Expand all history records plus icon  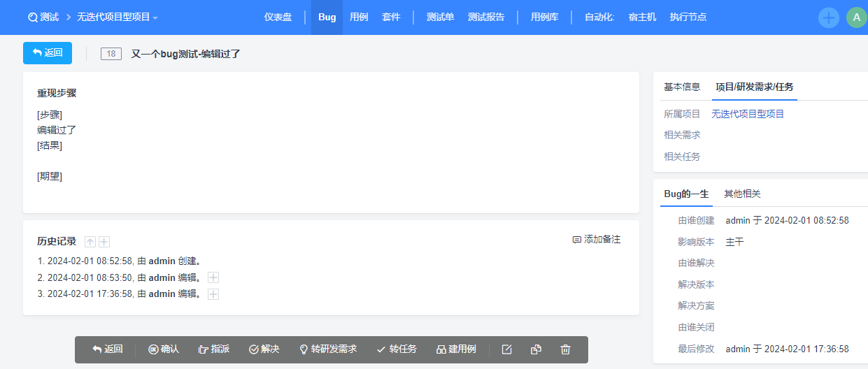pyautogui.click(x=104, y=242)
